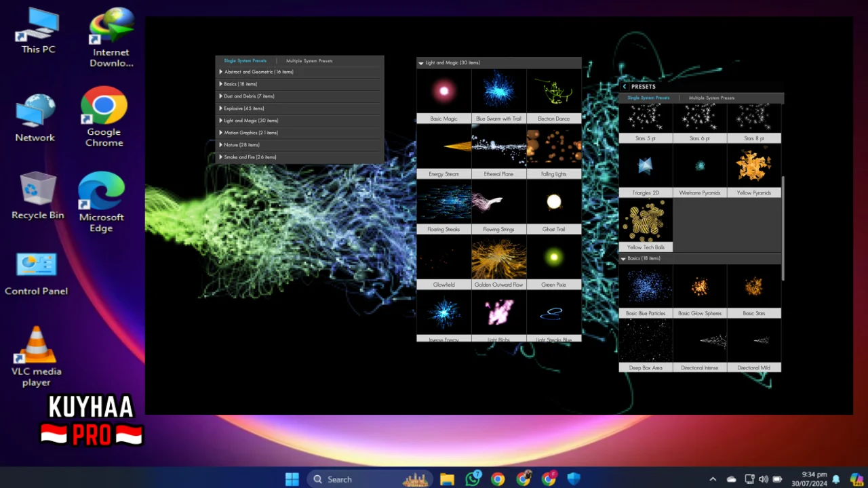This screenshot has height=488, width=868.
Task: Click the taskbar Search box
Action: (370, 479)
